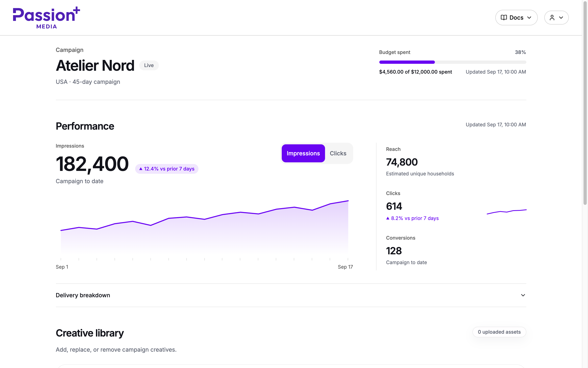The height and width of the screenshot is (368, 588).
Task: Click the Estimated unique households text
Action: coord(420,174)
